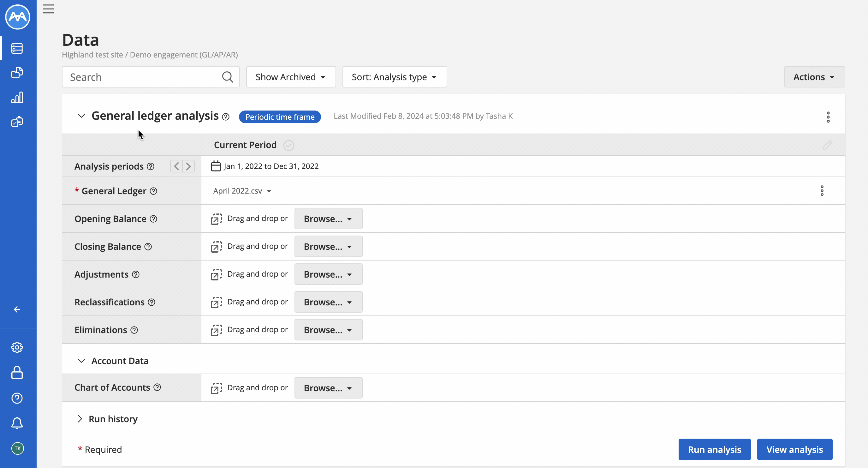Click help icon next to General ledger analysis
The image size is (868, 468).
(x=226, y=117)
